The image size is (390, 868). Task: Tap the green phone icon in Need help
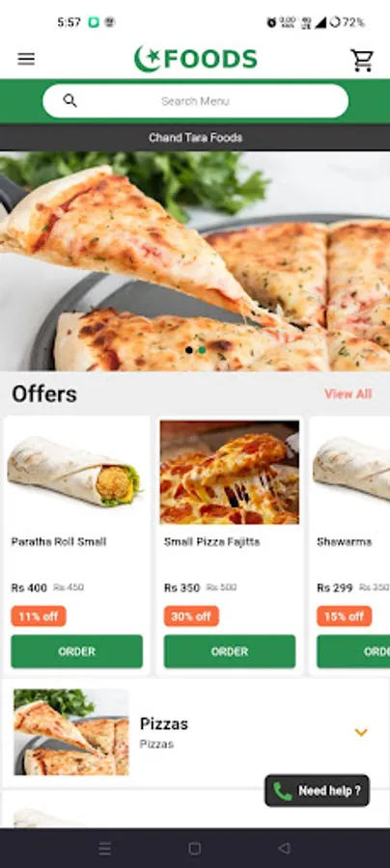click(283, 791)
